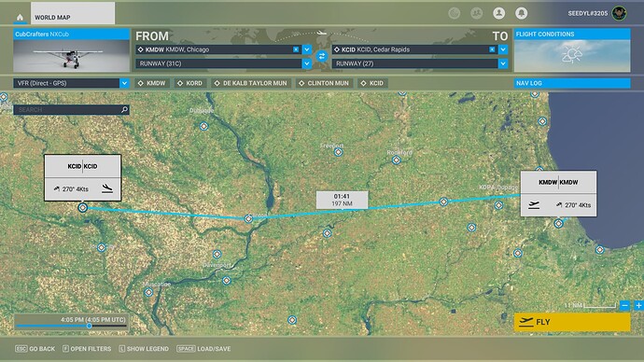
Task: Open the notifications bell icon
Action: (521, 13)
